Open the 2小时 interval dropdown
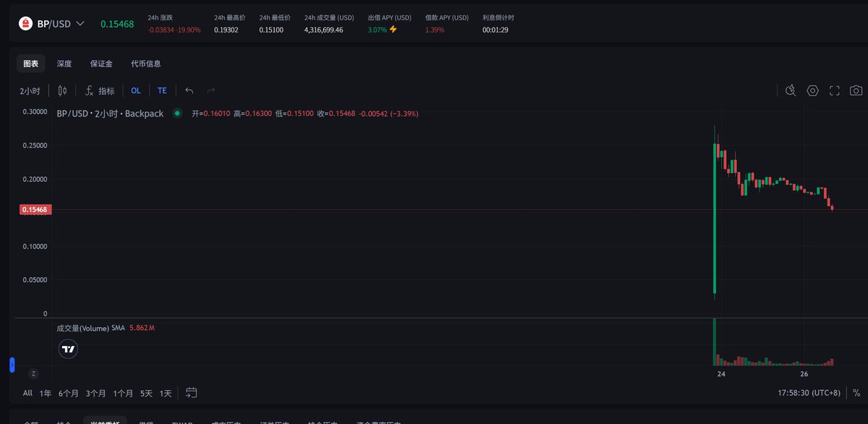The image size is (868, 424). pyautogui.click(x=30, y=90)
